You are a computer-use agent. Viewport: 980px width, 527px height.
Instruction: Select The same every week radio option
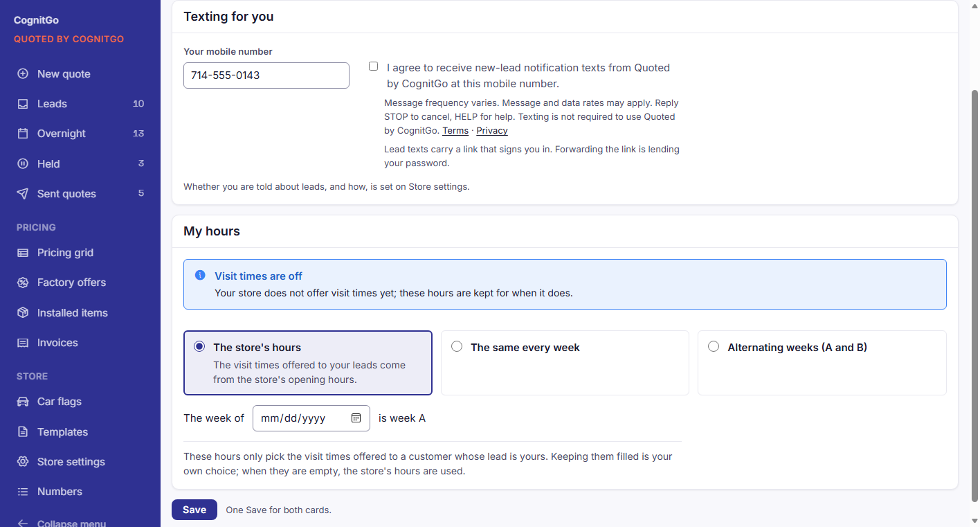(457, 346)
